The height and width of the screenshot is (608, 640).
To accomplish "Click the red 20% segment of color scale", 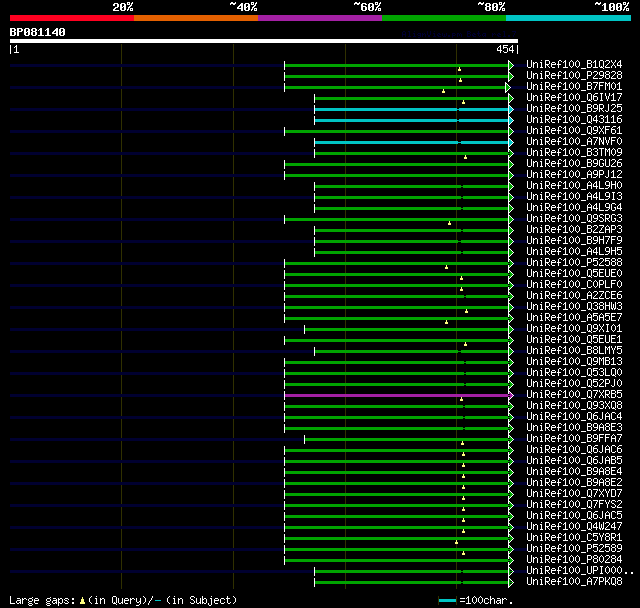I will click(x=72, y=18).
